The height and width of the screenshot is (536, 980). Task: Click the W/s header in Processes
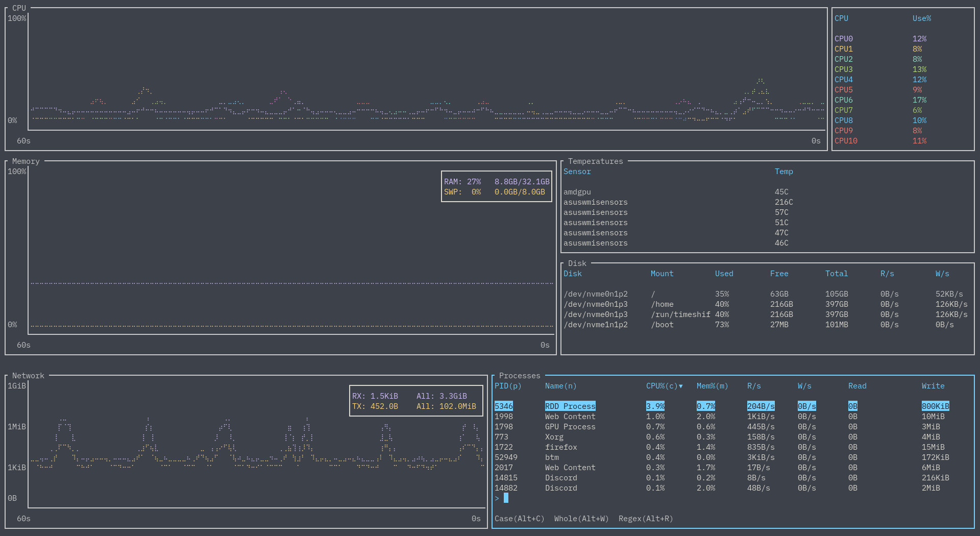tap(804, 386)
